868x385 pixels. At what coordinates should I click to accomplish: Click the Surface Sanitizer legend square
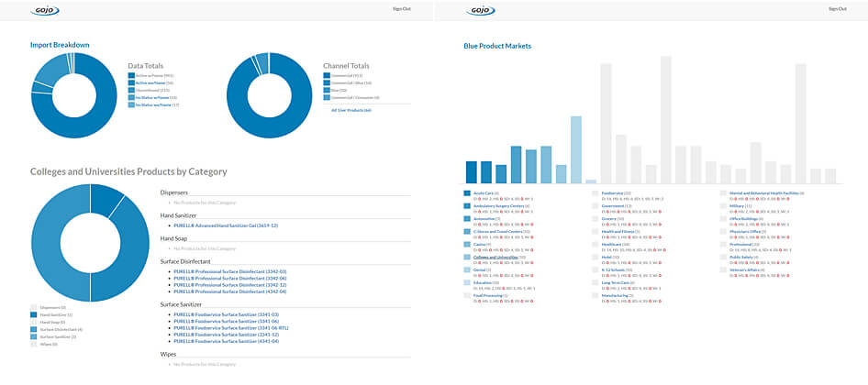click(x=34, y=336)
